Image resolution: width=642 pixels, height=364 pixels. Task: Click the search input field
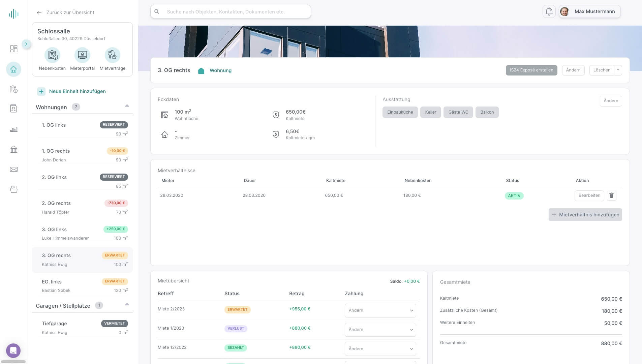click(231, 11)
